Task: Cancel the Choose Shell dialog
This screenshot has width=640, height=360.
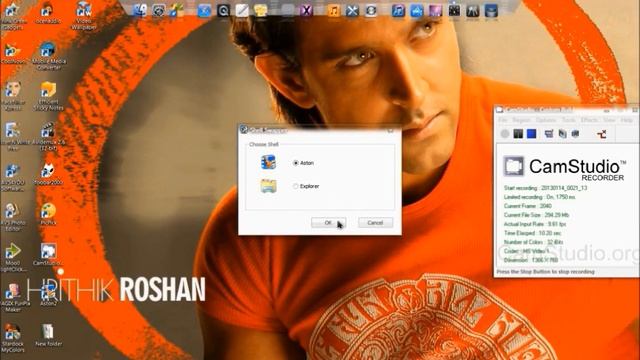Action: tap(375, 223)
